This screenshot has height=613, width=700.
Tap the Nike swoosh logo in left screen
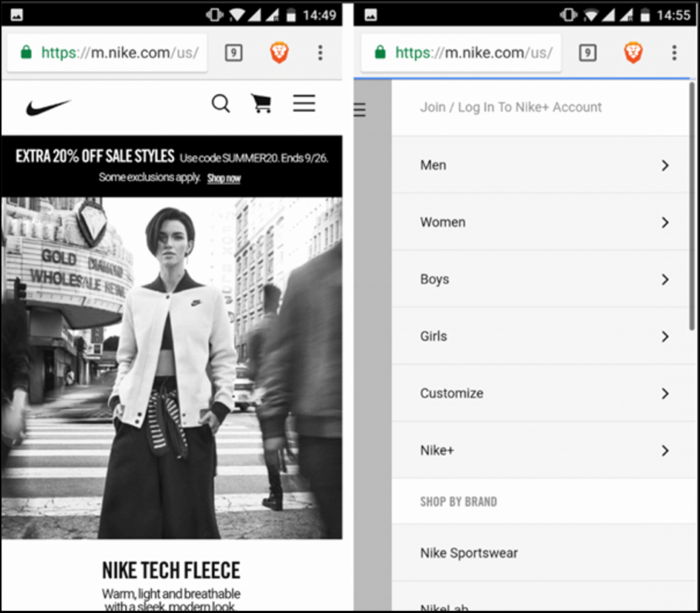tap(49, 107)
